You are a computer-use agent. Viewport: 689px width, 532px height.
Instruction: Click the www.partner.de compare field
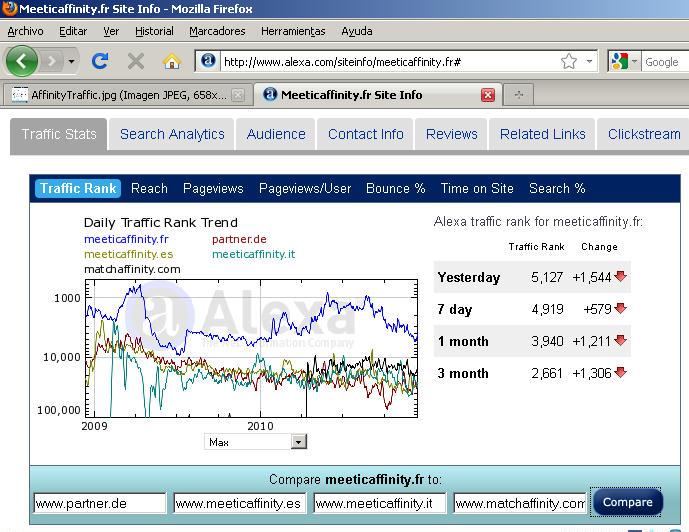tap(100, 503)
